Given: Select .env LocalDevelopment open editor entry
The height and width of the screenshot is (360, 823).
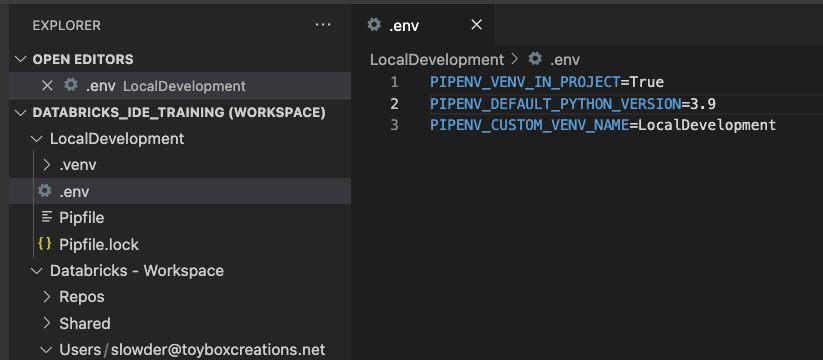Looking at the screenshot, I should [x=180, y=86].
